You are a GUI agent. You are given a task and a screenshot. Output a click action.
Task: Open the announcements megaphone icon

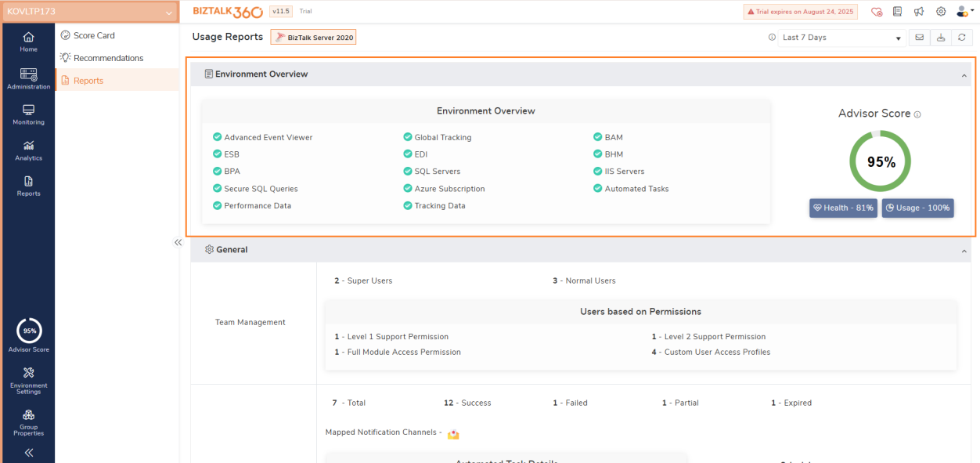(x=920, y=12)
